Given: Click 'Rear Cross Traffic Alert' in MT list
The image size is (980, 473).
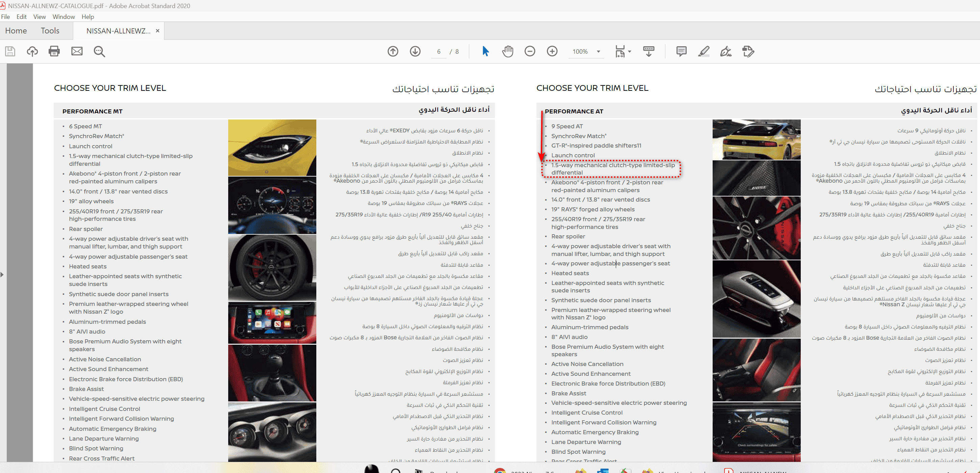Looking at the screenshot, I should [102, 458].
